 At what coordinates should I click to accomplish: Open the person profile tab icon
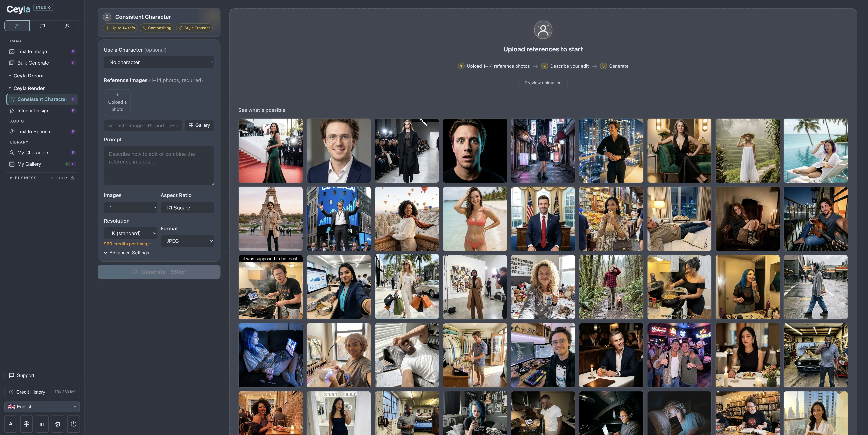67,26
